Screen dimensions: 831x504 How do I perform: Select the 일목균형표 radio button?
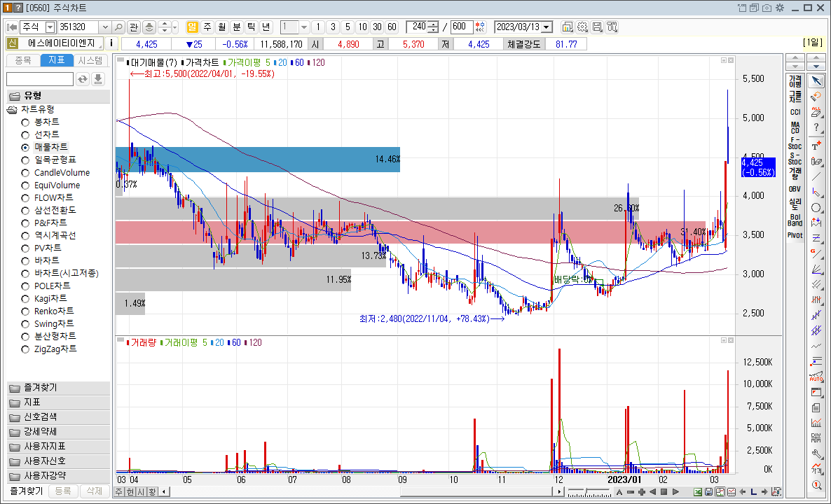point(25,160)
